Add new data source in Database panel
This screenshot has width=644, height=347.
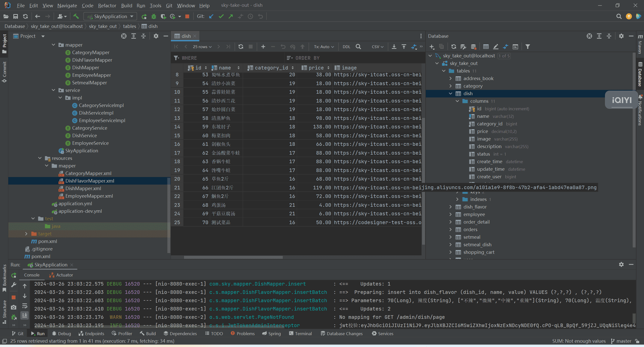click(x=432, y=47)
